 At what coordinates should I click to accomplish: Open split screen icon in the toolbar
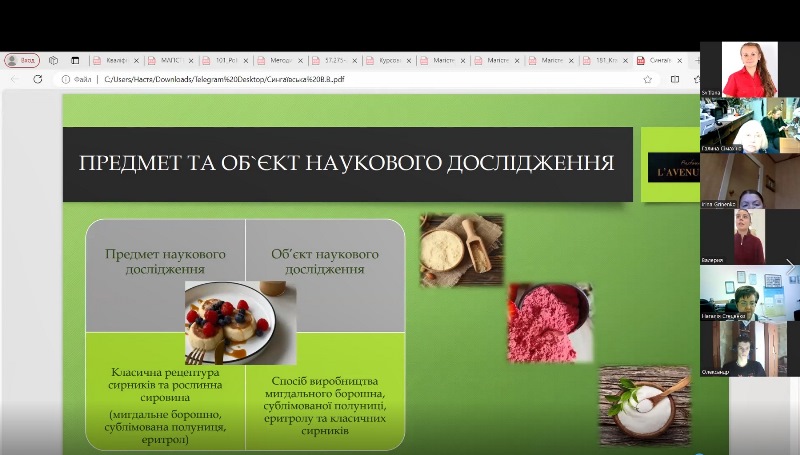click(x=675, y=80)
